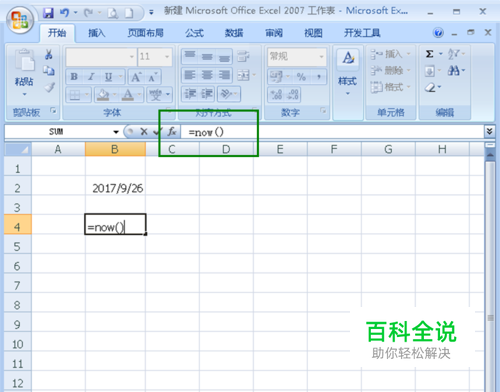
Task: Decrease font size with smaller A
Action: click(x=153, y=77)
